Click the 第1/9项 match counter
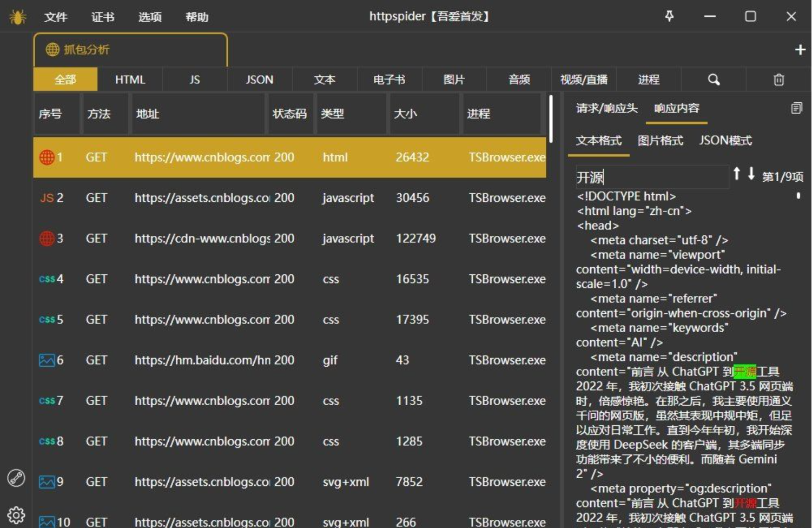 click(x=782, y=177)
